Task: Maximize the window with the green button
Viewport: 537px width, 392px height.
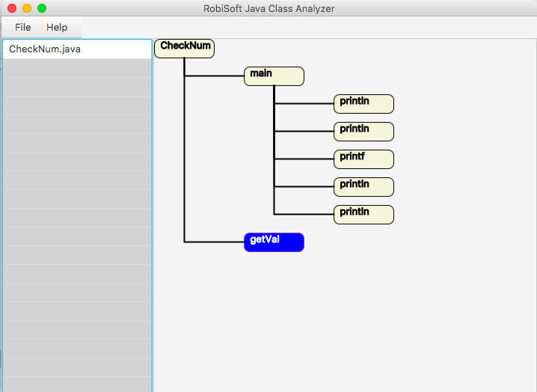Action: (42, 8)
